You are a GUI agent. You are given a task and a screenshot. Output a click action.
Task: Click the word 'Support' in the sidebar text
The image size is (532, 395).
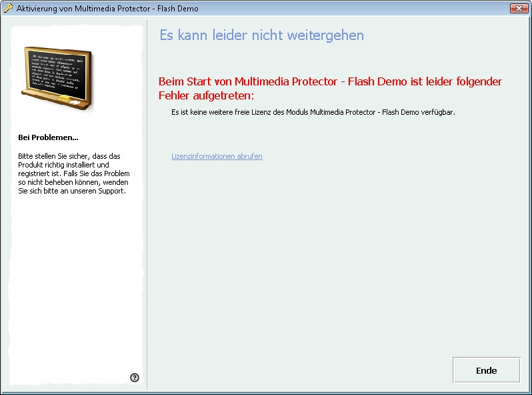(111, 191)
